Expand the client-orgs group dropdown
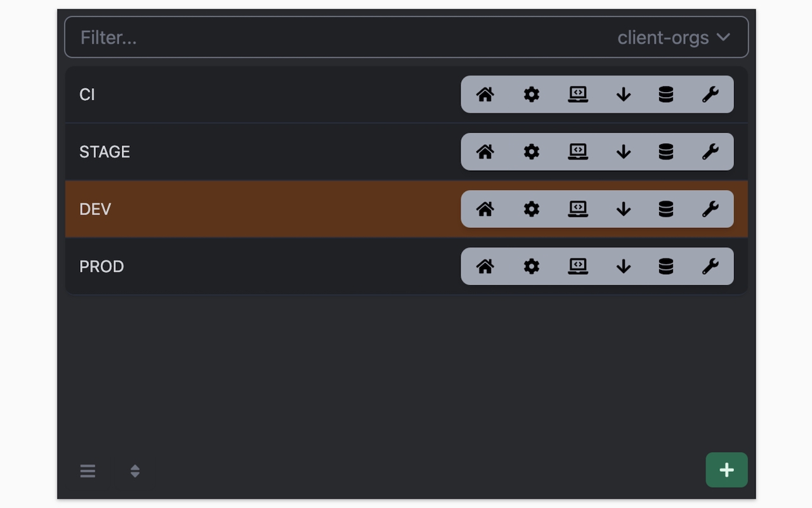Viewport: 812px width, 508px height. [674, 37]
